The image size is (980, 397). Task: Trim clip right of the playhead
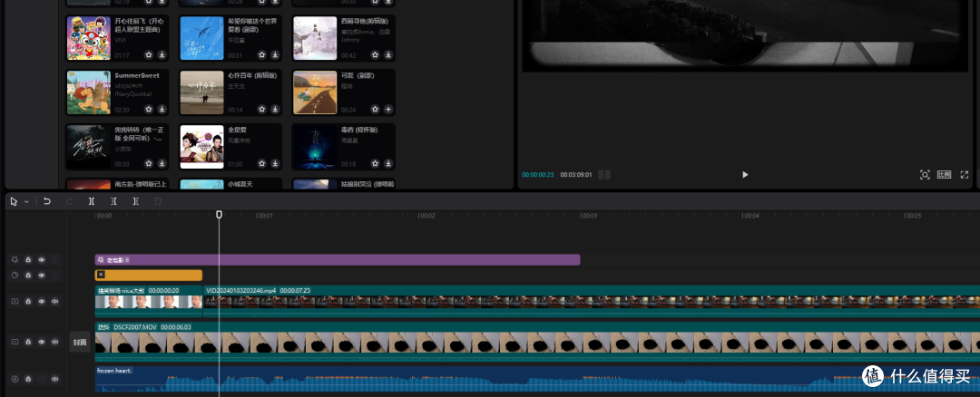(x=135, y=201)
